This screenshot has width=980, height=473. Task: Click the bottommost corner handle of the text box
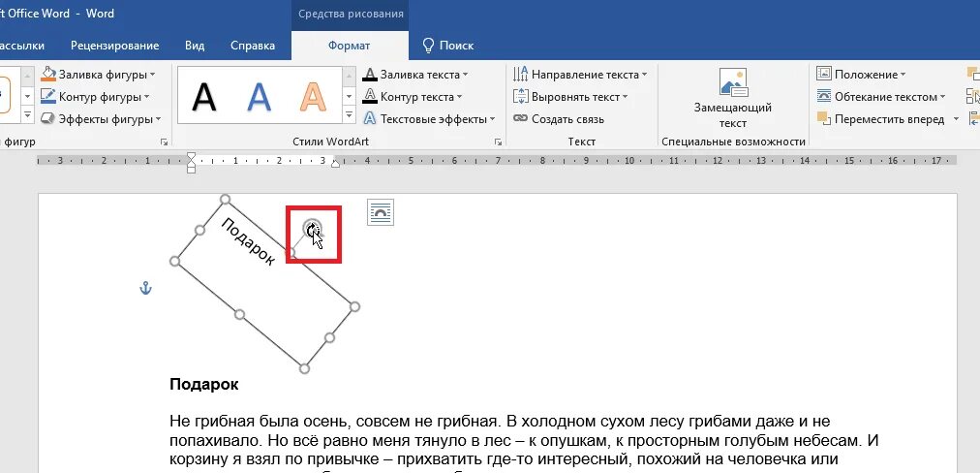304,369
